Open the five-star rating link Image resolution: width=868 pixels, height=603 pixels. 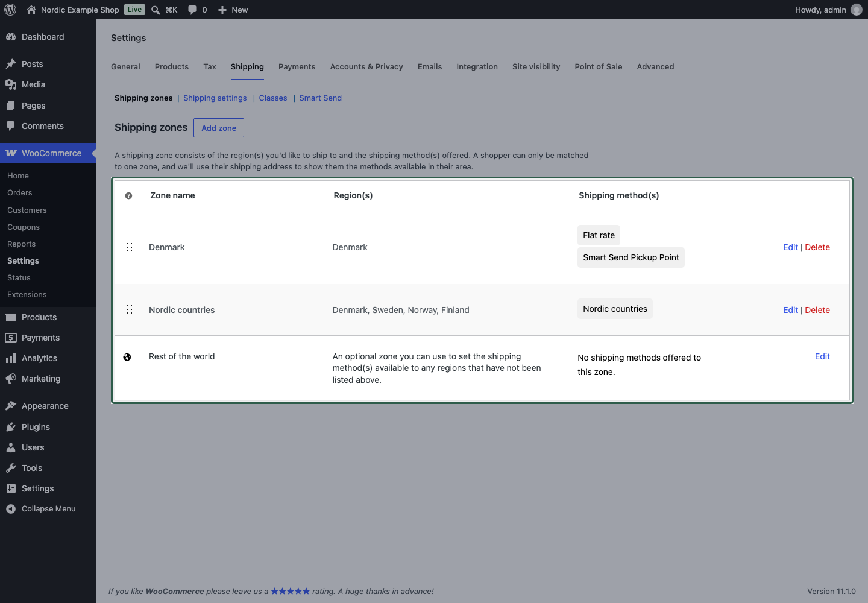click(x=290, y=592)
